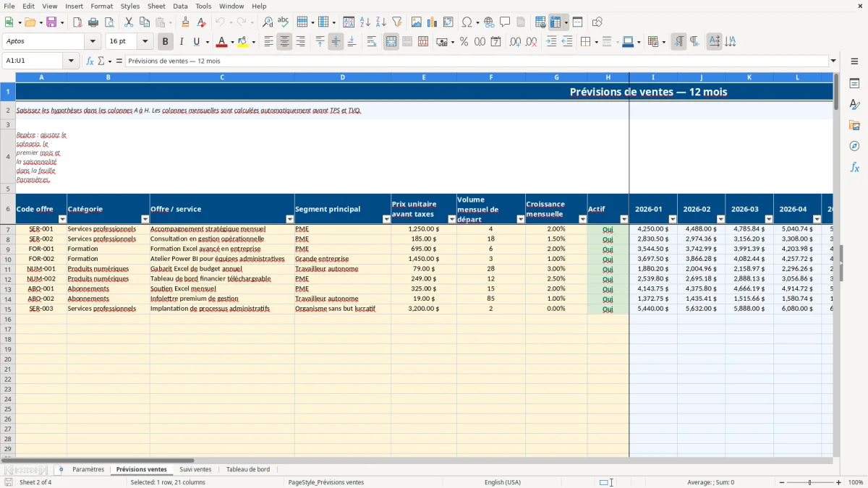Open sidebar Styles panel icon
The image size is (868, 488).
(x=854, y=105)
